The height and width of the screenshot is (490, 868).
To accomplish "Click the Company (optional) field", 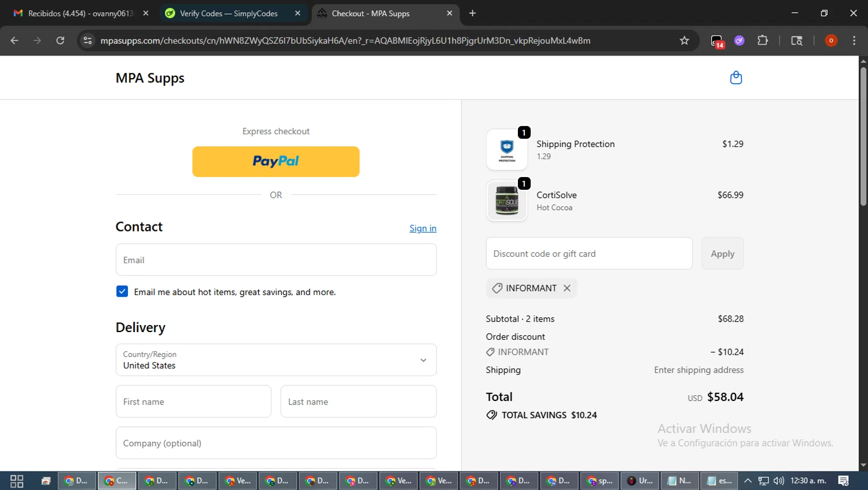I will click(276, 443).
